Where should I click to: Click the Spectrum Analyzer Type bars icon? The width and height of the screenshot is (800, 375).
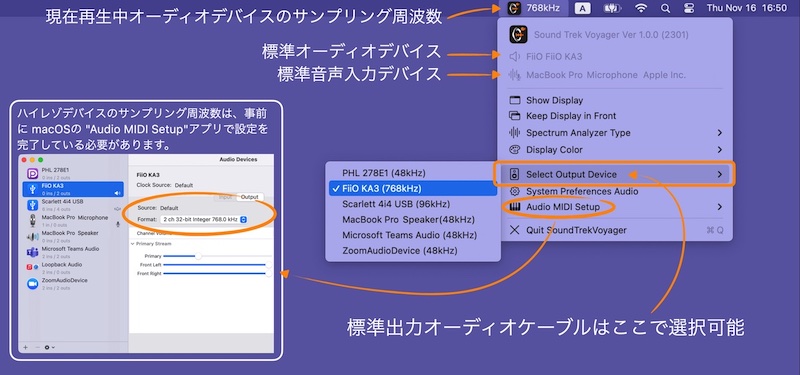coord(515,133)
